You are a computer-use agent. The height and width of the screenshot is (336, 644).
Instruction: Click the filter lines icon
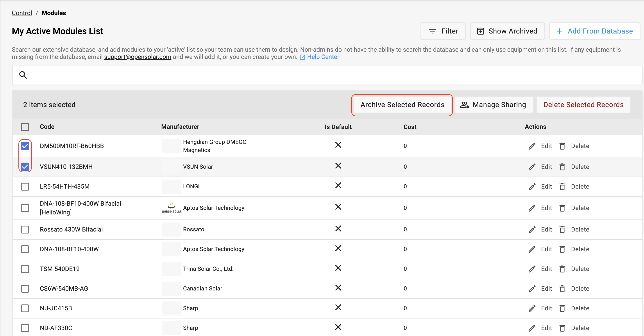(433, 31)
